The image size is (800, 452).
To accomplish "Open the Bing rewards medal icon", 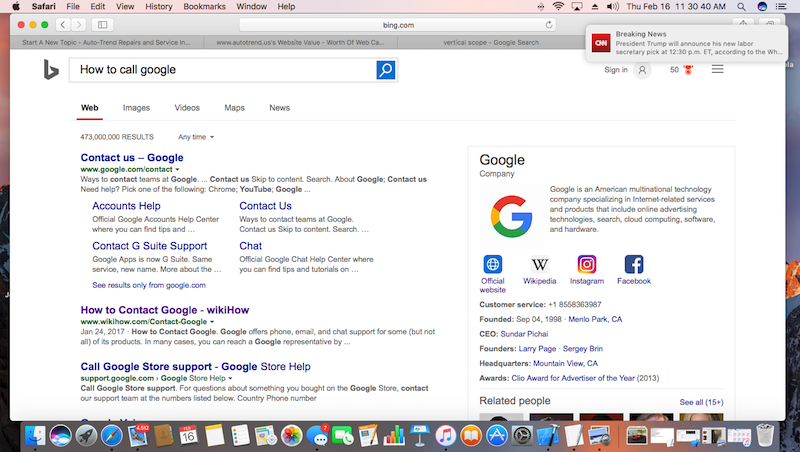I will [688, 70].
